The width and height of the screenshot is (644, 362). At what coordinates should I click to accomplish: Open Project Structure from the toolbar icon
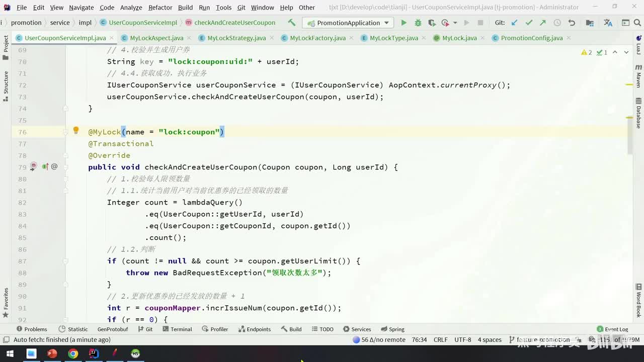pos(590,23)
